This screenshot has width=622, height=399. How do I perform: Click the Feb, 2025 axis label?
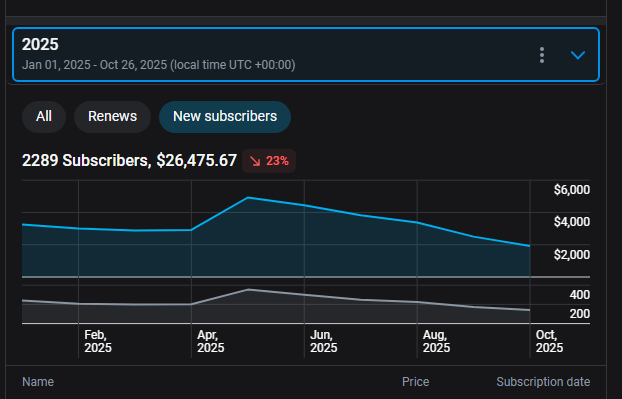click(98, 341)
